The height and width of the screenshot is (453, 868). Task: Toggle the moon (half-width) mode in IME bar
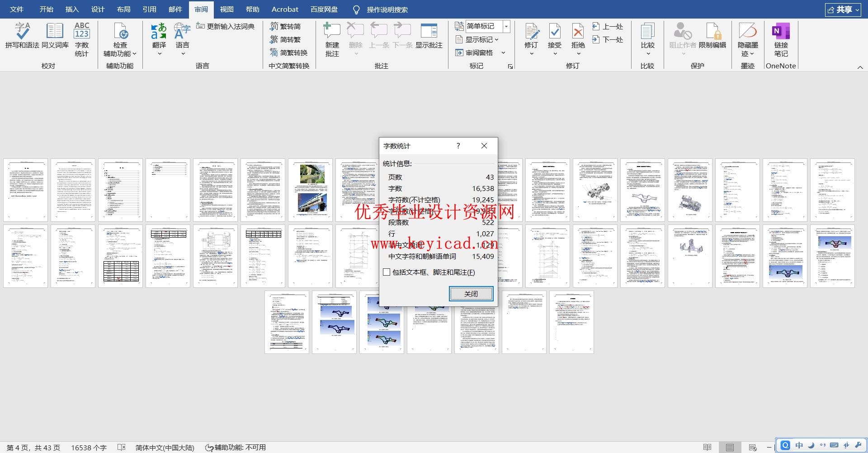click(811, 445)
